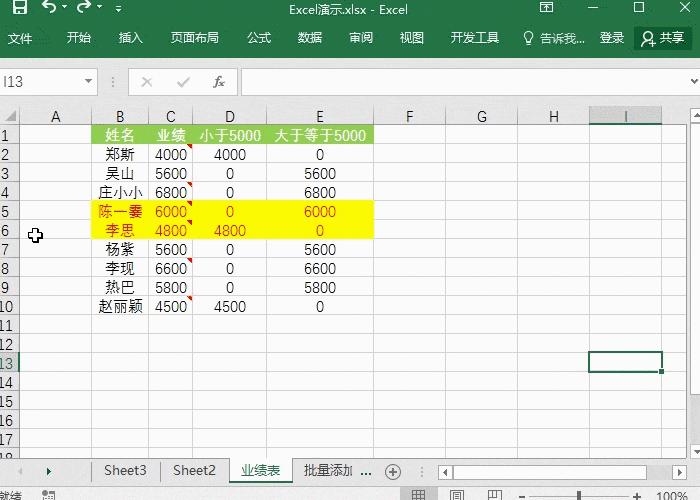Redo the last action
The image size is (700, 500).
pos(84,7)
